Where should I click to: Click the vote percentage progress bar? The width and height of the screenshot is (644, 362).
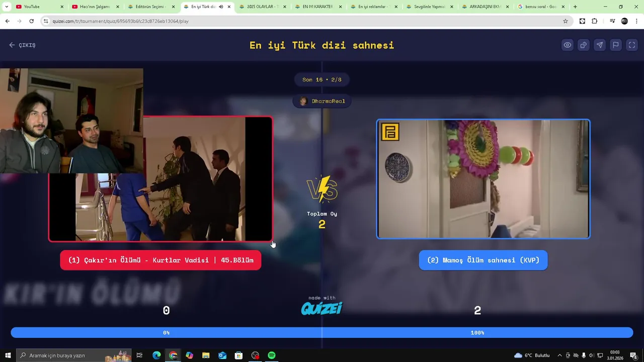322,332
